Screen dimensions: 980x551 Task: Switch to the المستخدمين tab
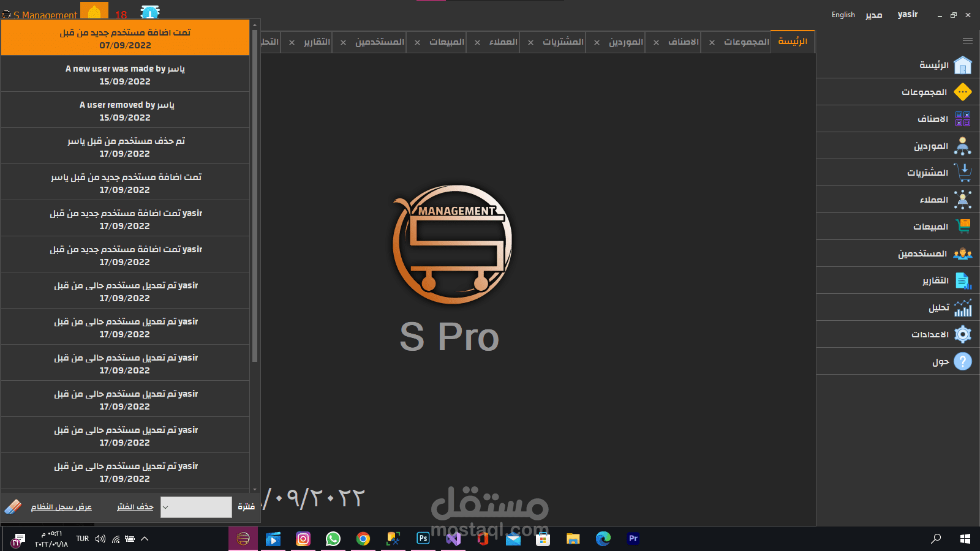pos(380,42)
